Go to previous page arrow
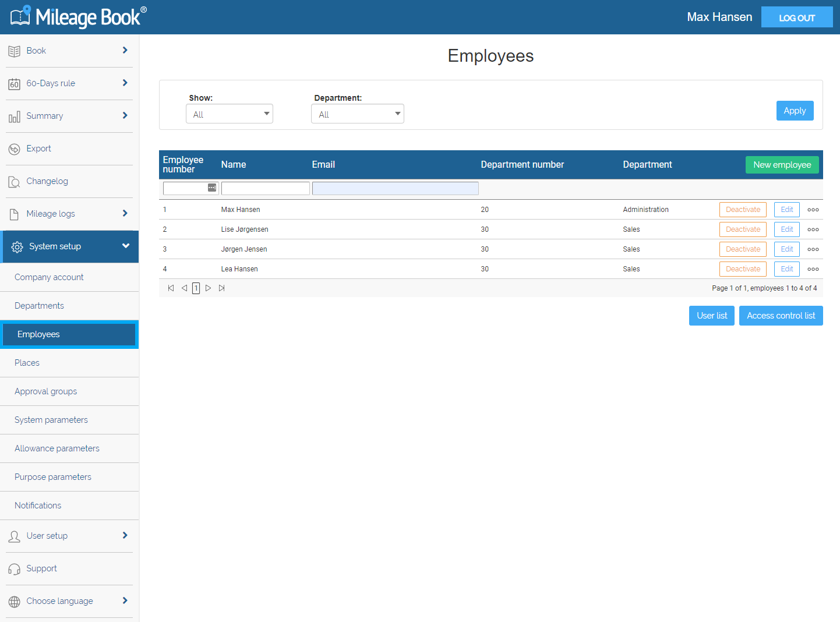The height and width of the screenshot is (622, 840). click(x=184, y=288)
